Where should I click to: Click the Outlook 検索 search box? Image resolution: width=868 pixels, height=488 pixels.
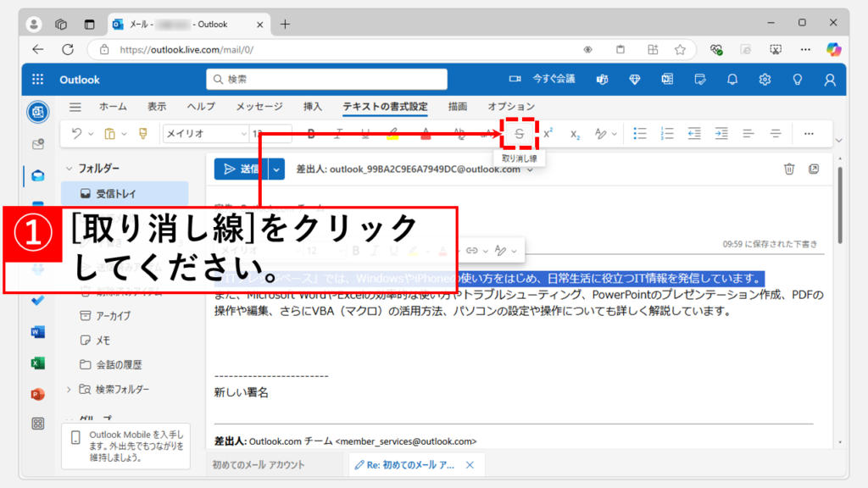pos(327,80)
